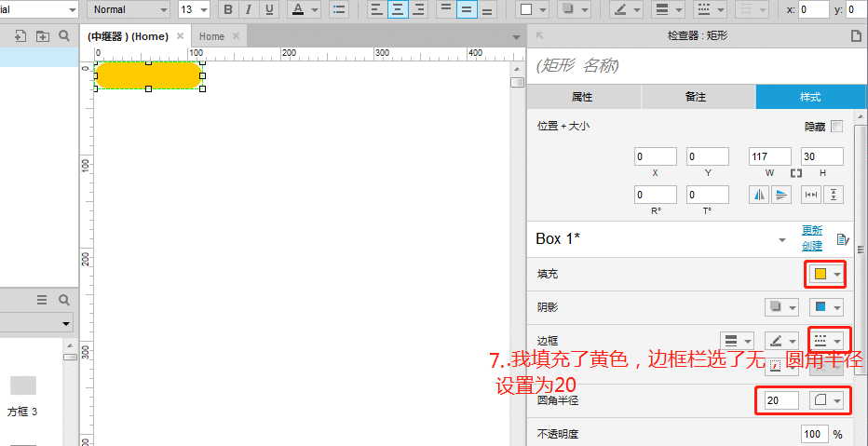Close the (中继器) (Home) tab
This screenshot has width=868, height=446.
(180, 36)
